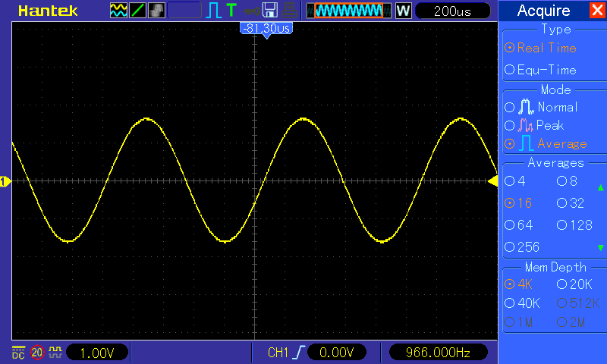Click the floppy disk save icon

pyautogui.click(x=270, y=11)
